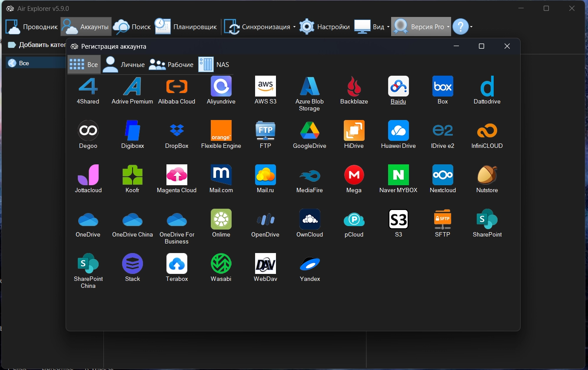Add a personal OneDrive account

[x=88, y=219]
